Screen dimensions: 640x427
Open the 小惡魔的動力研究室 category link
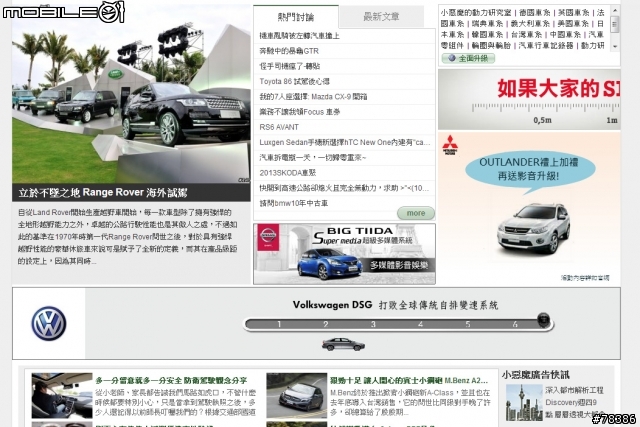[476, 13]
